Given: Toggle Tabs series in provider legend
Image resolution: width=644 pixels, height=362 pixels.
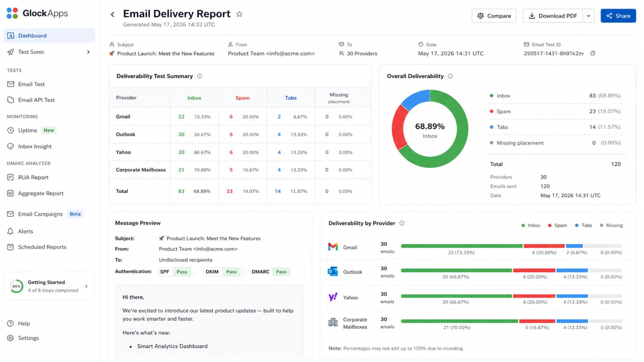Looking at the screenshot, I should (x=583, y=225).
